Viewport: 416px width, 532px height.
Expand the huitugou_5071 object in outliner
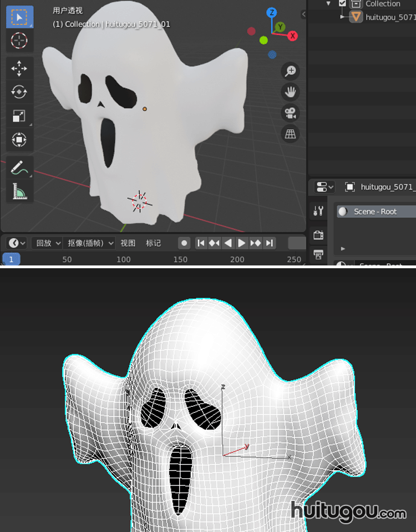[x=342, y=17]
